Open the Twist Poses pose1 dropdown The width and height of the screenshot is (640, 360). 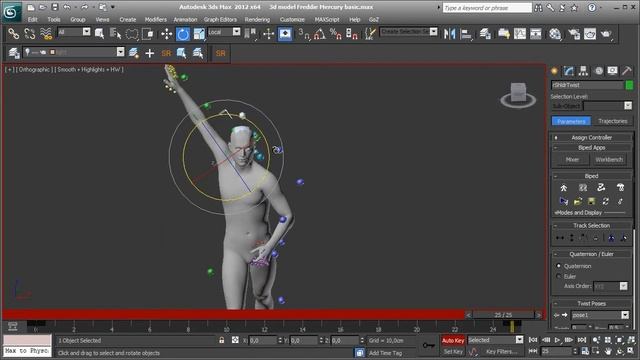coord(625,315)
